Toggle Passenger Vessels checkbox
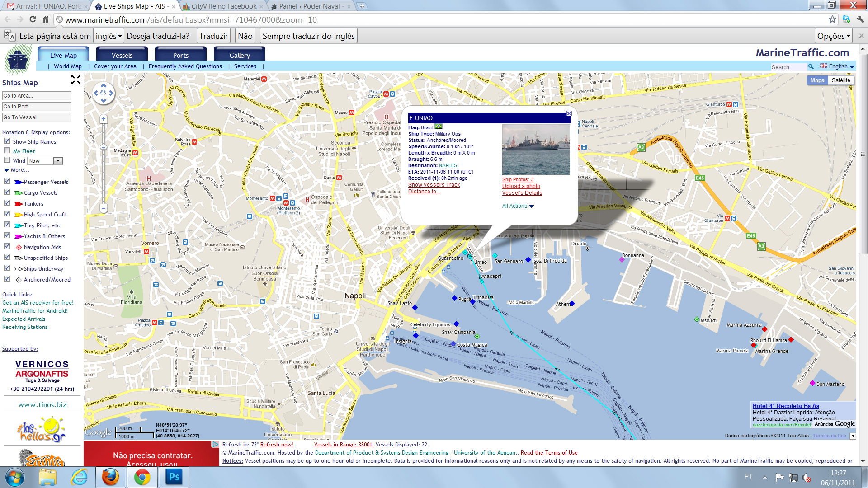The height and width of the screenshot is (488, 868). click(x=7, y=181)
